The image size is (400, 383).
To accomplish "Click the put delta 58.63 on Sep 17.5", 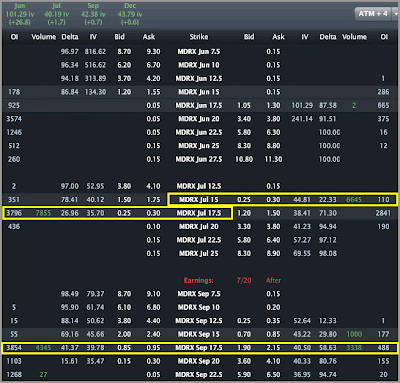I will (328, 348).
